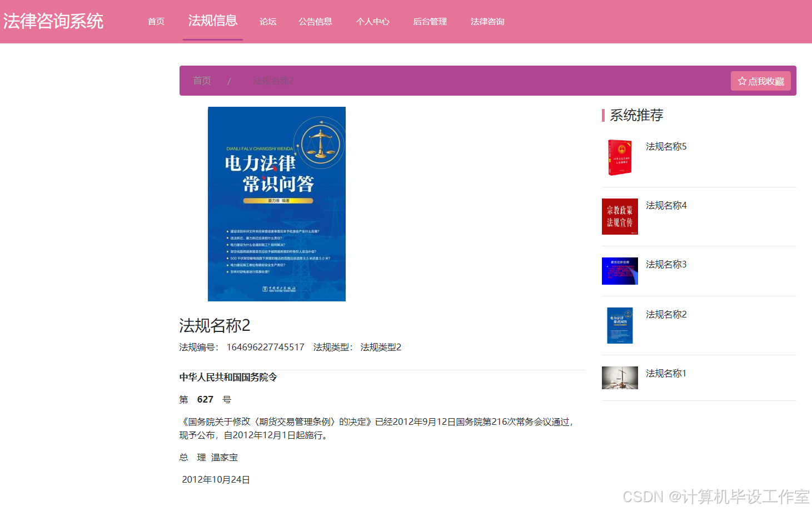Viewport: 812px width, 511px height.
Task: Click the scales photo thumbnail for 法规名称1
Action: (x=620, y=378)
